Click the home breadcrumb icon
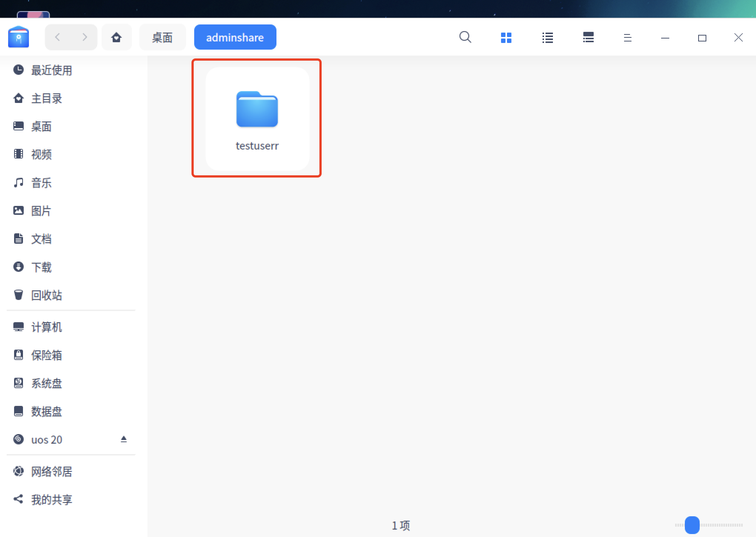This screenshot has height=537, width=756. [x=116, y=37]
